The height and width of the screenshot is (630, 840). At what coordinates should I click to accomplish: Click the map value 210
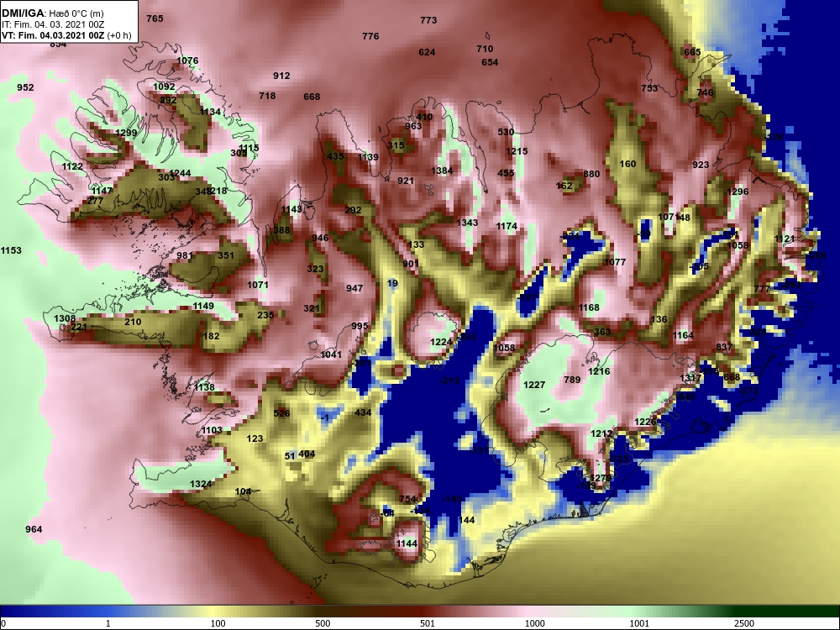point(133,322)
